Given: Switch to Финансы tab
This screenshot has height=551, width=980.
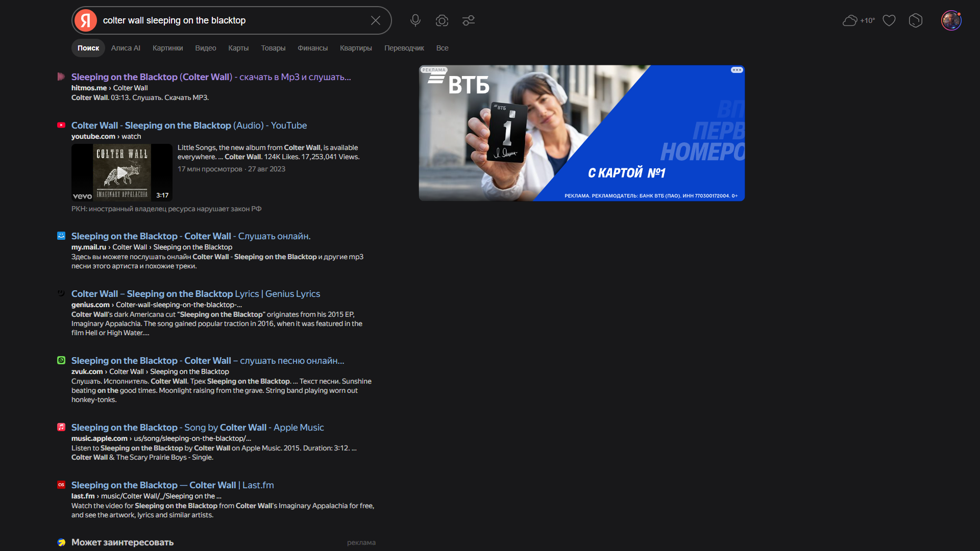Looking at the screenshot, I should [312, 48].
